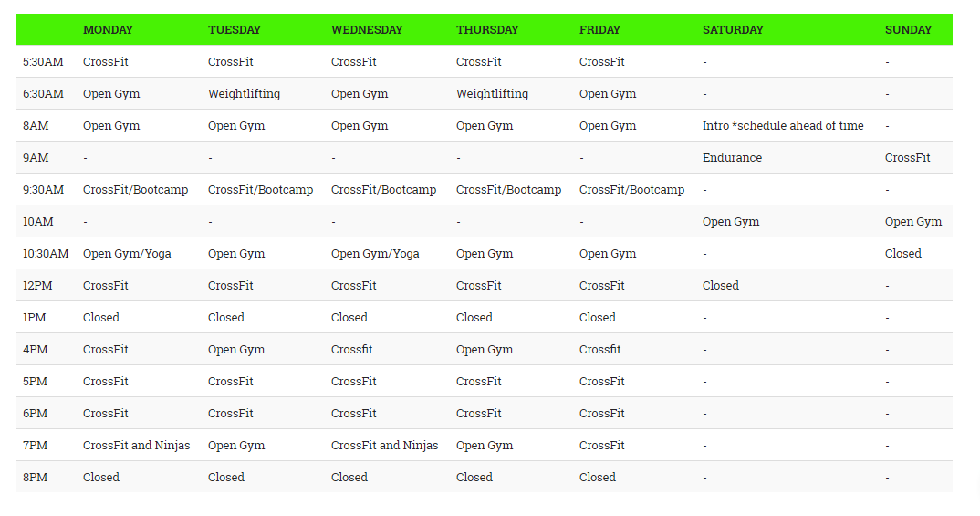Select Friday 8PM Closed cell

click(597, 478)
